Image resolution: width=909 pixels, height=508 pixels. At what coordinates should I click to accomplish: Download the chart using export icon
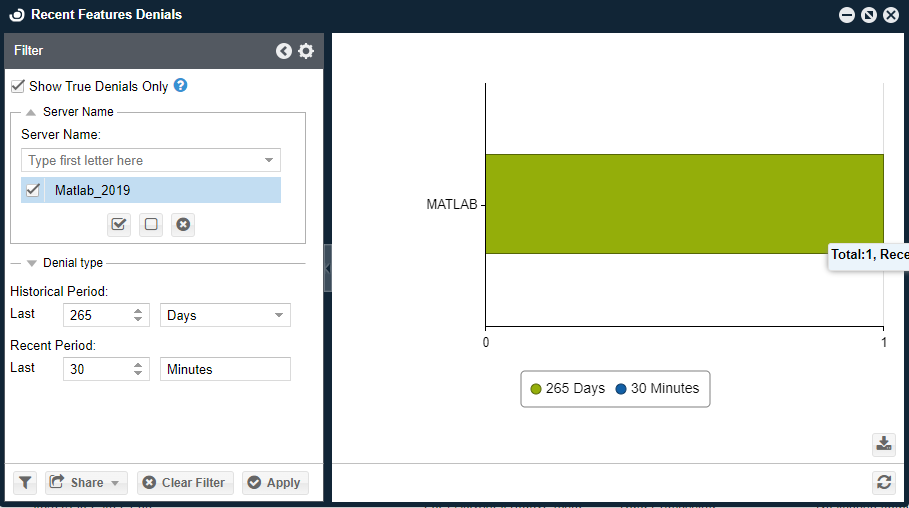883,443
